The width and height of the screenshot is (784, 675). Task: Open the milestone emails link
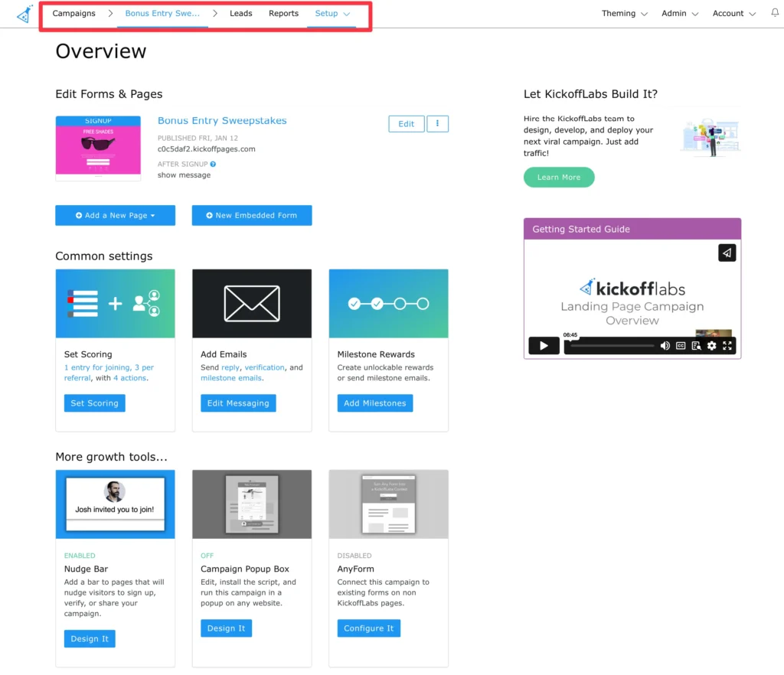tap(231, 378)
